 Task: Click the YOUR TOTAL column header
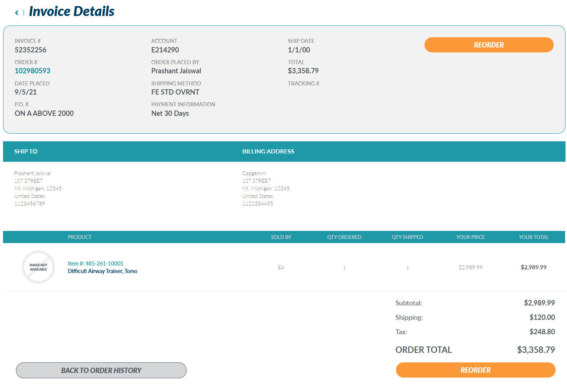[534, 237]
